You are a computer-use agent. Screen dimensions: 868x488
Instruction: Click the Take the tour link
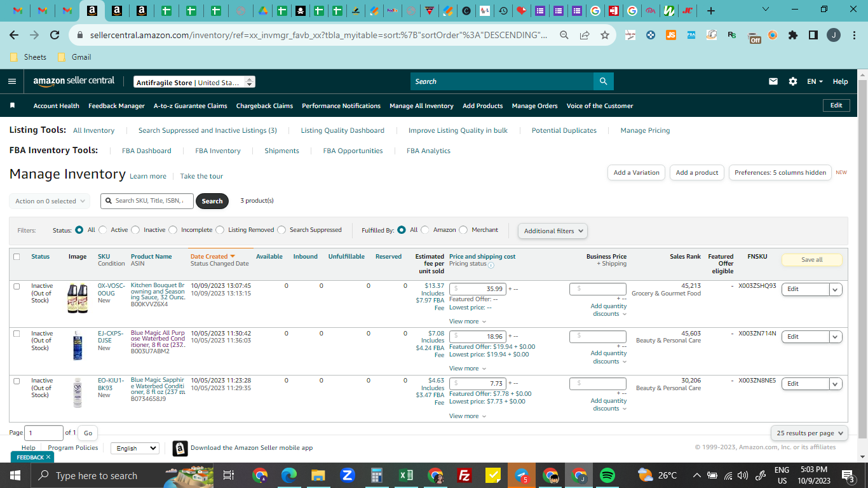point(201,176)
